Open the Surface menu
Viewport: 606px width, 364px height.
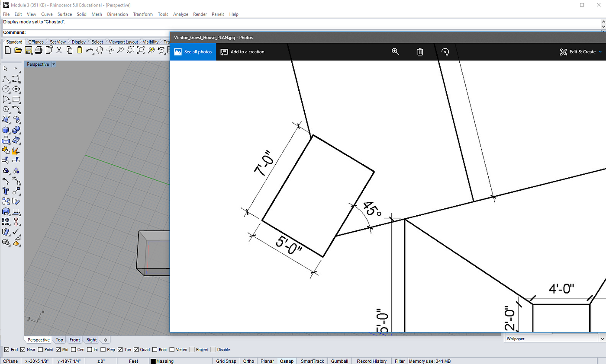(x=64, y=14)
